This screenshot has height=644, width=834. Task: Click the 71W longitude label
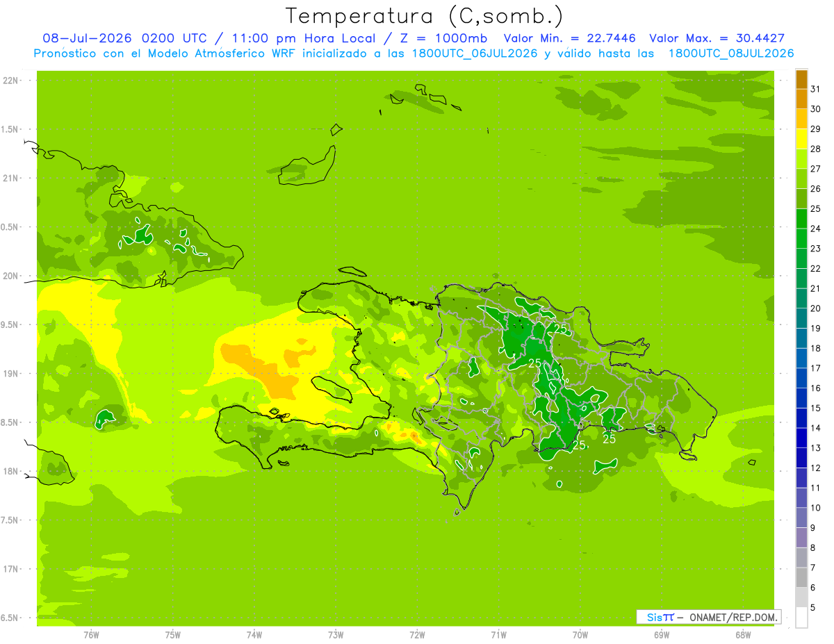pos(498,635)
